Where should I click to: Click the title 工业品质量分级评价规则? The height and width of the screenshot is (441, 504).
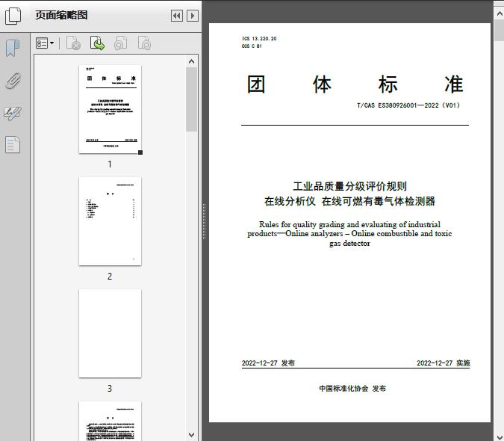[349, 186]
